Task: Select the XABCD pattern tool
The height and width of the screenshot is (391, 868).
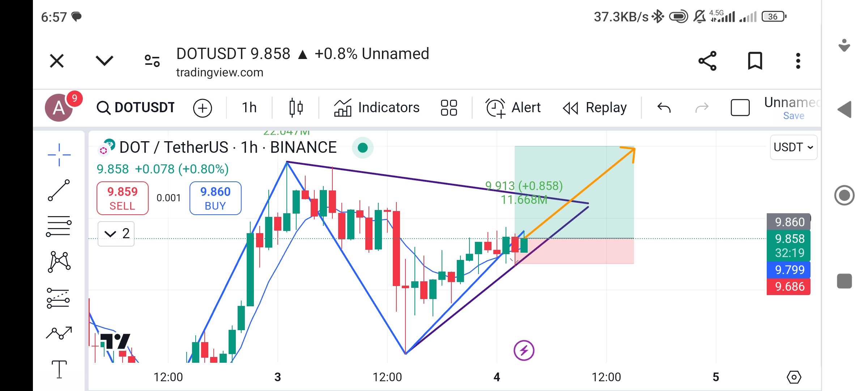Action: click(59, 261)
